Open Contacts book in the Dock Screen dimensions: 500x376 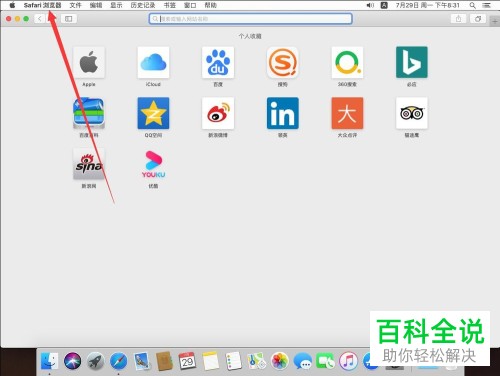coord(165,361)
